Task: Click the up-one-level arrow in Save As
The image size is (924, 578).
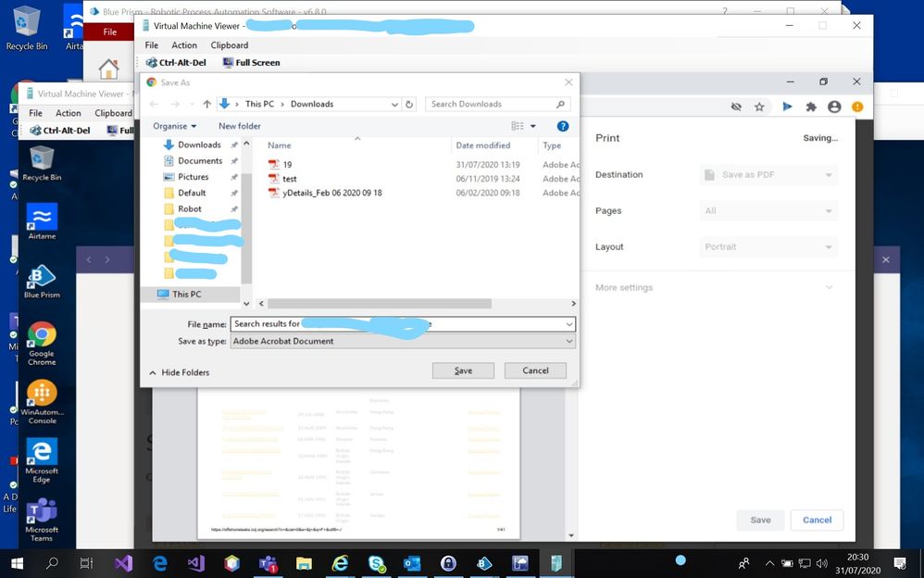Action: (x=206, y=104)
